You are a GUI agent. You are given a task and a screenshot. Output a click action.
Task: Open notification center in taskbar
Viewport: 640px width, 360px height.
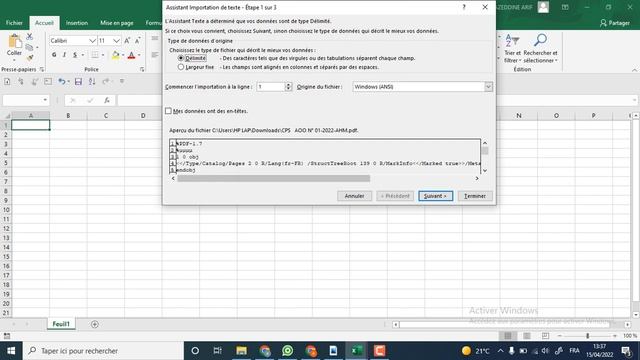point(627,351)
